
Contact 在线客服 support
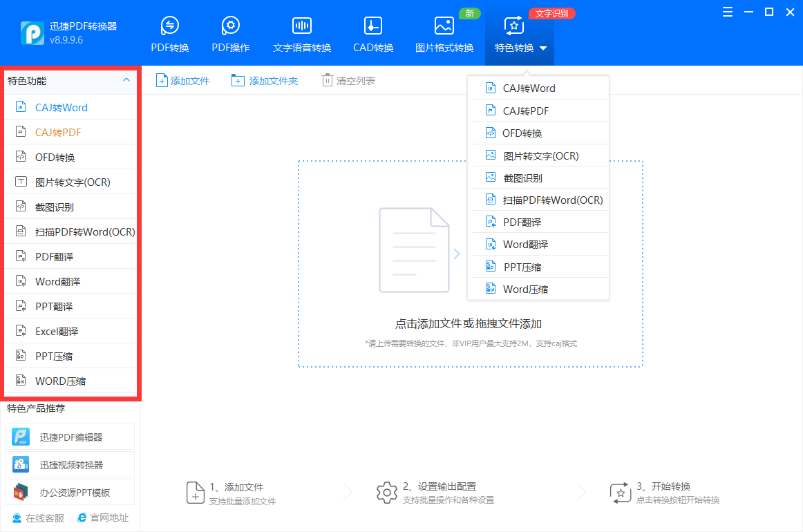(x=39, y=518)
